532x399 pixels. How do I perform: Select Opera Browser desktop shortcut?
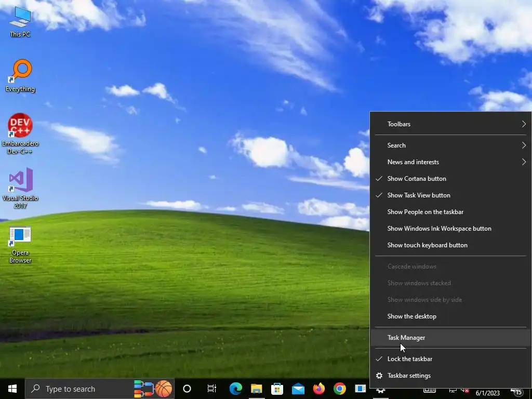(20, 245)
